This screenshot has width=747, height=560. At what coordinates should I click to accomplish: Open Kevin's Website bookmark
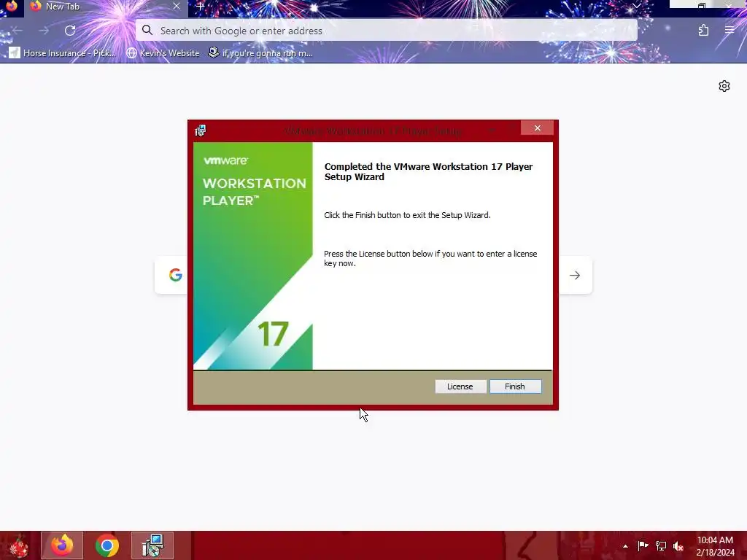tap(163, 52)
